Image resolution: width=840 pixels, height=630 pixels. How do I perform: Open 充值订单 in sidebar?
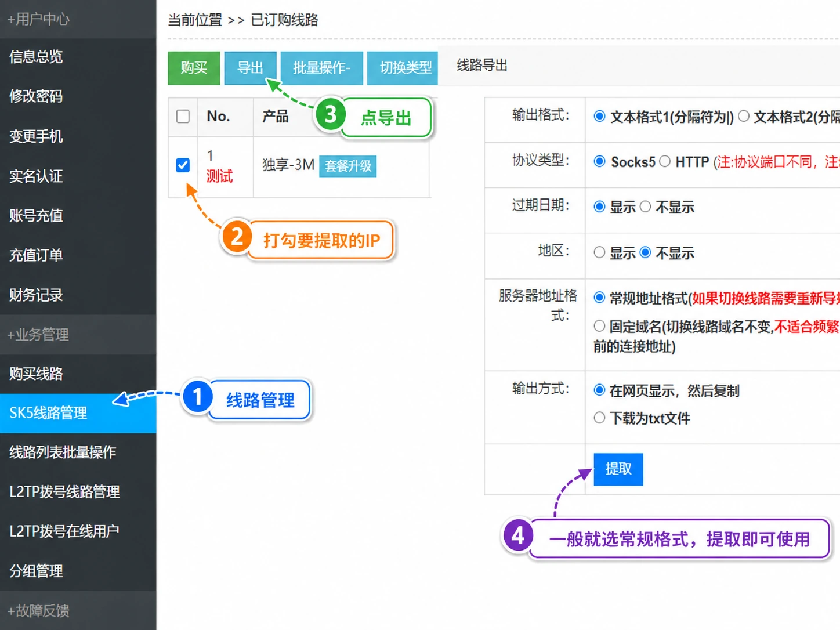(x=78, y=255)
